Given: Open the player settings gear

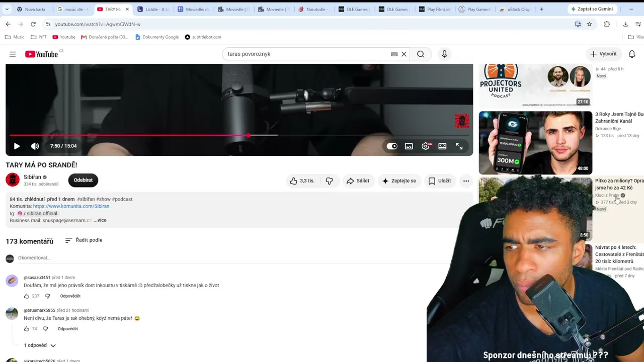Looking at the screenshot, I should point(426,146).
